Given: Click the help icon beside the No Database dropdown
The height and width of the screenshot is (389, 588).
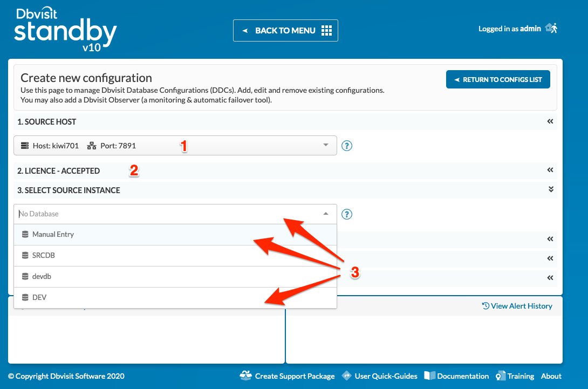Looking at the screenshot, I should click(347, 214).
